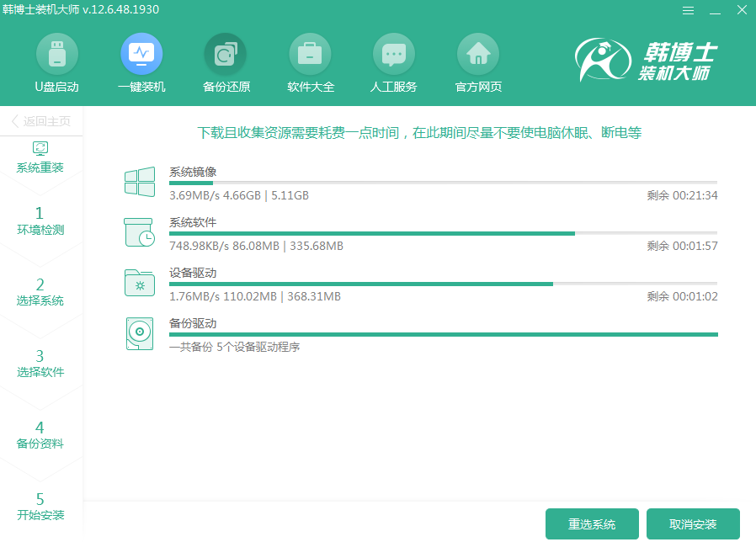The height and width of the screenshot is (542, 756).
Task: Select the U盘启动 tool
Action: [56, 62]
